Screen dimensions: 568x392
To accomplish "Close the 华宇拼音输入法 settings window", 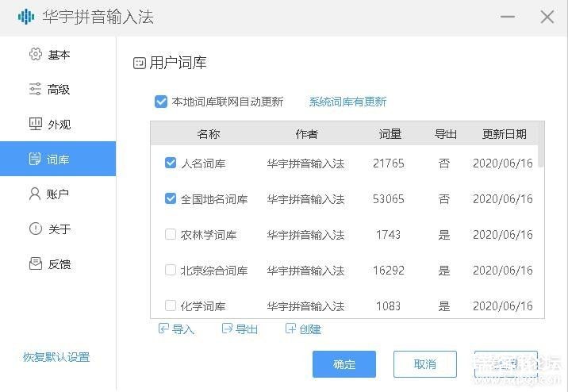I will click(x=547, y=17).
